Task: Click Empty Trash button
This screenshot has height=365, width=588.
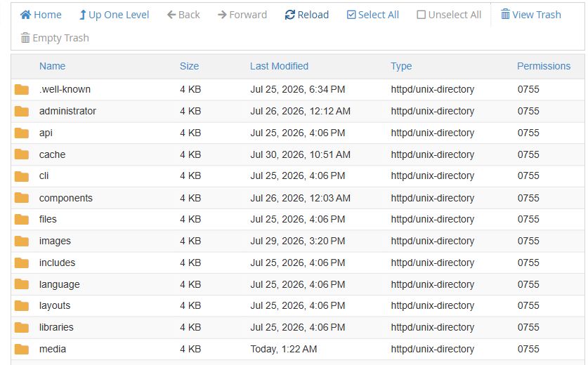Action: (x=55, y=38)
